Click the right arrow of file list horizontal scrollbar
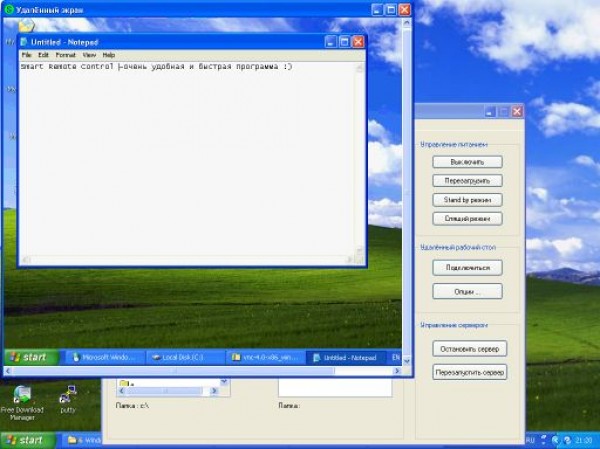The width and height of the screenshot is (600, 449). coord(214,391)
